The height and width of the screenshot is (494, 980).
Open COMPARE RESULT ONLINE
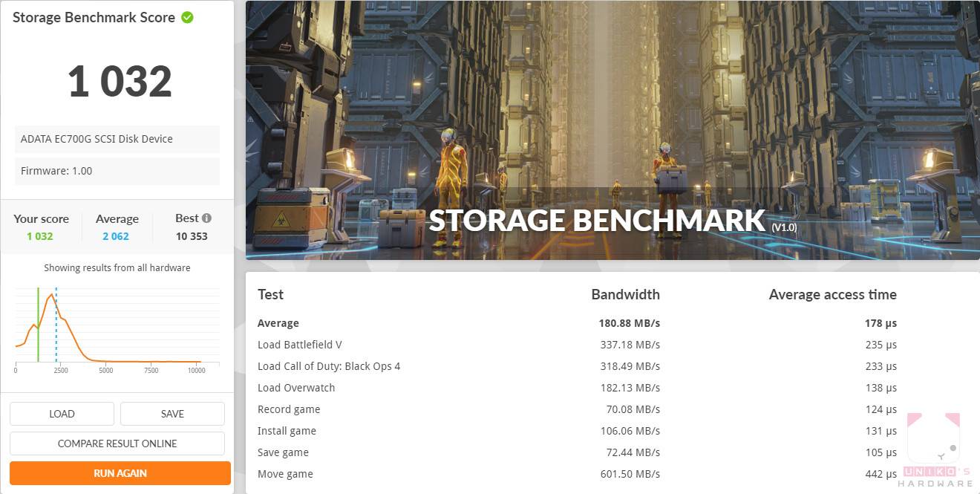coord(117,443)
